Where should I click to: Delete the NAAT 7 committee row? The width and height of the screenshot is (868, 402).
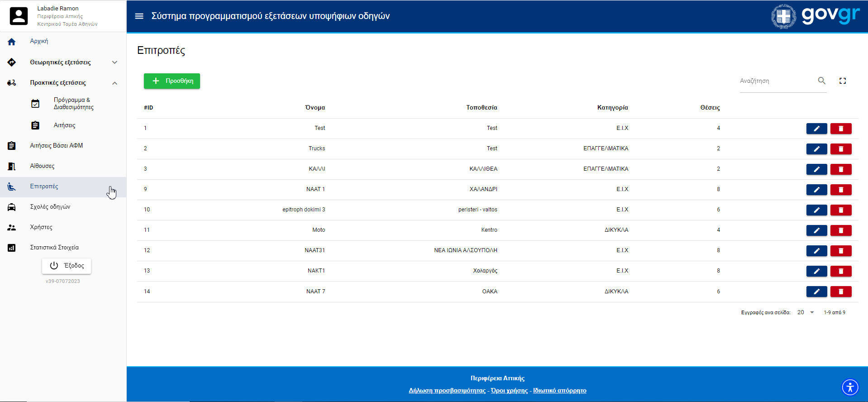[x=840, y=292]
